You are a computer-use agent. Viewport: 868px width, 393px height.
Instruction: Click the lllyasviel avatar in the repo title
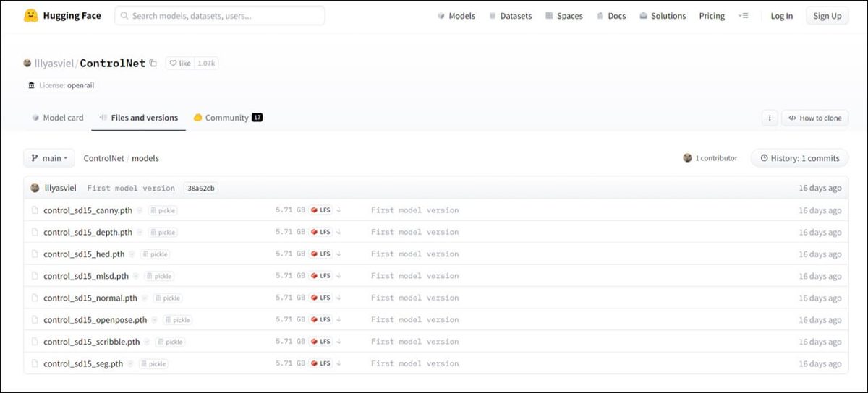[27, 64]
